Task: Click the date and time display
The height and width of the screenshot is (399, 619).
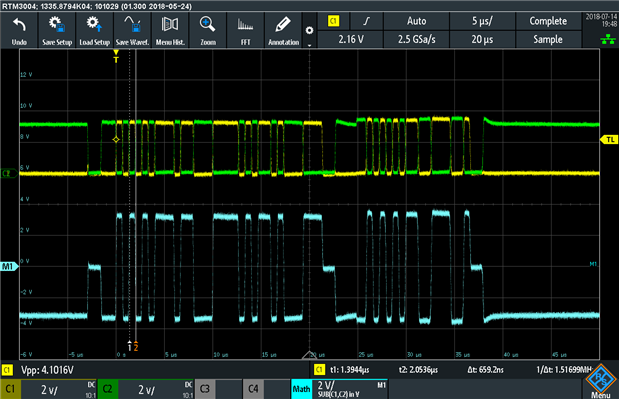Action: [601, 20]
